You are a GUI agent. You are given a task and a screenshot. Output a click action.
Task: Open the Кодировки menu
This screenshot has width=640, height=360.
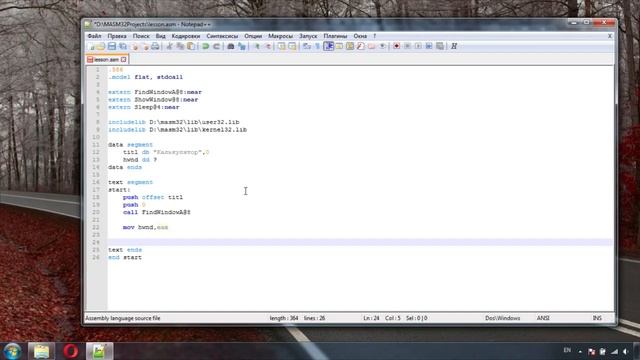[x=186, y=36]
